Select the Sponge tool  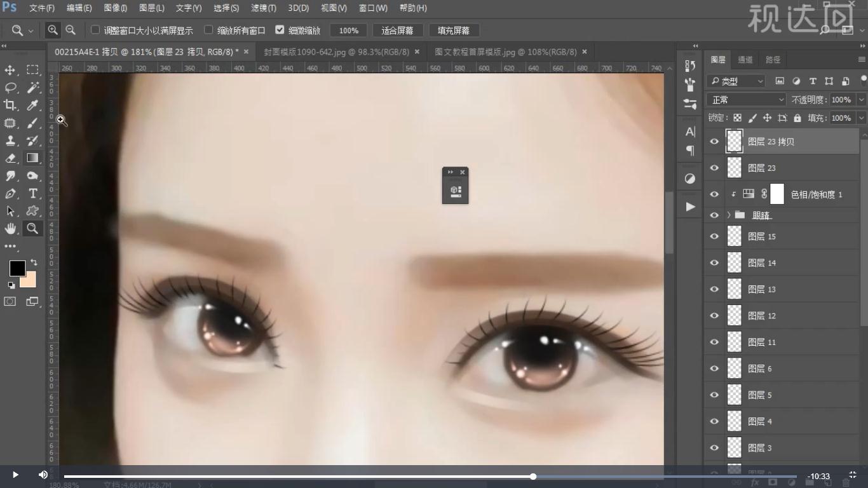tap(32, 176)
